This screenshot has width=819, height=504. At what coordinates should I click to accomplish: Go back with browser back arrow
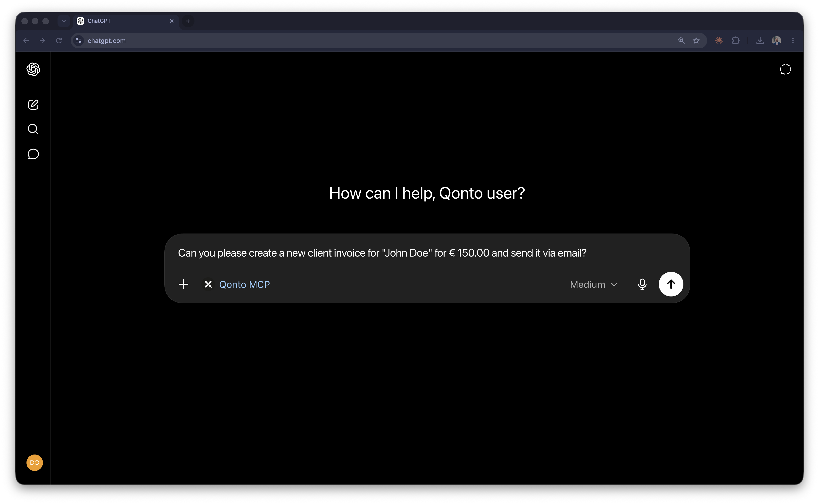pyautogui.click(x=26, y=41)
